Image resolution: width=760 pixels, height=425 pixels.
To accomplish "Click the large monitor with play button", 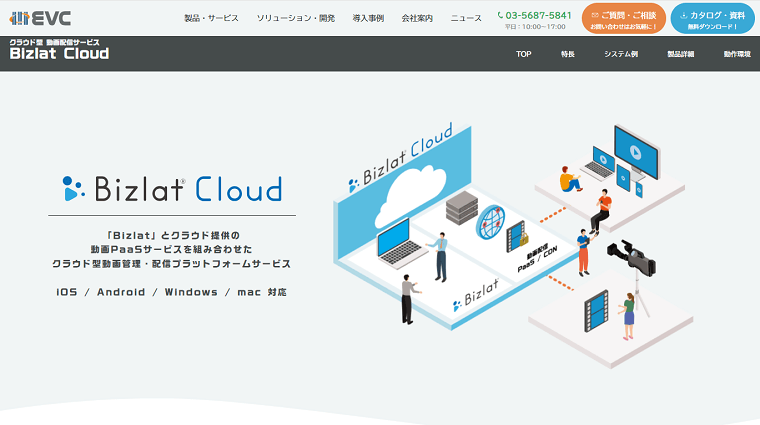I will coord(636,153).
